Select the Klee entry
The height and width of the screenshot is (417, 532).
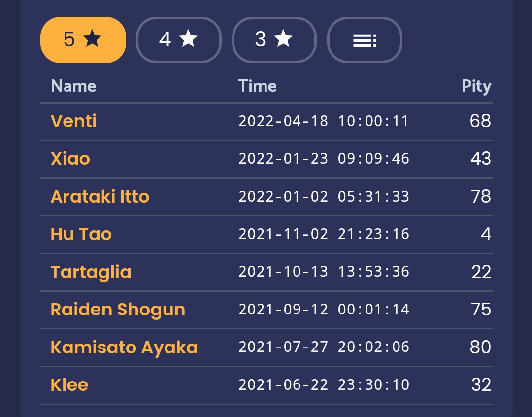tap(69, 385)
